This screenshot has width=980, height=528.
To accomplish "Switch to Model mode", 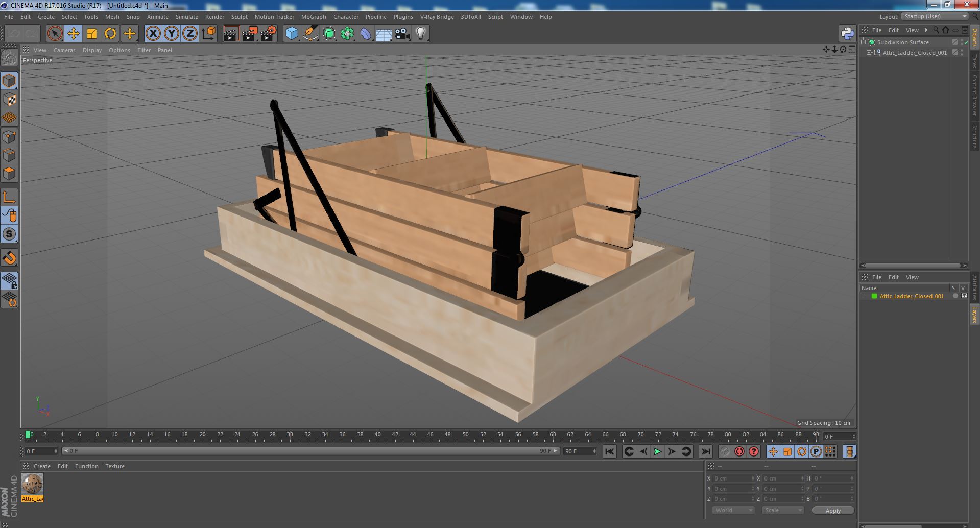I will coord(9,81).
